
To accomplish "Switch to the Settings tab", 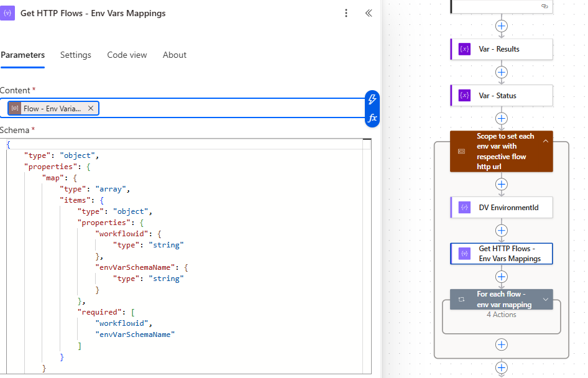I will point(75,55).
